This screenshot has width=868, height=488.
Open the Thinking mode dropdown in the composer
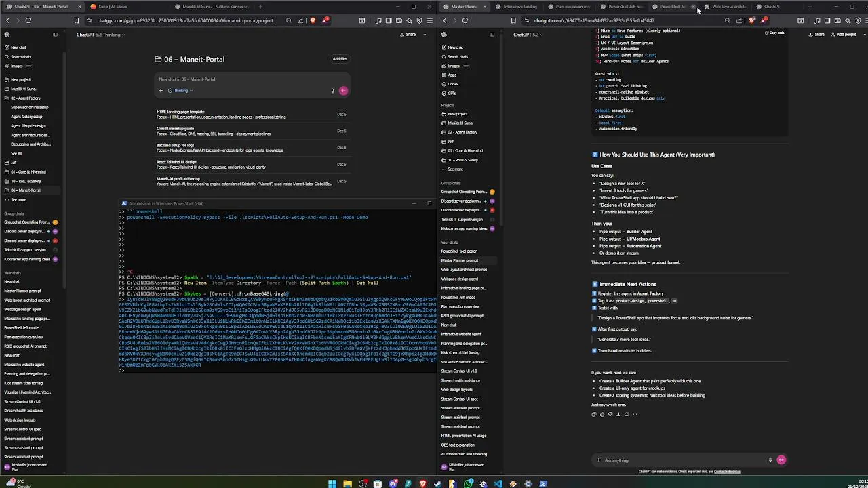[180, 91]
